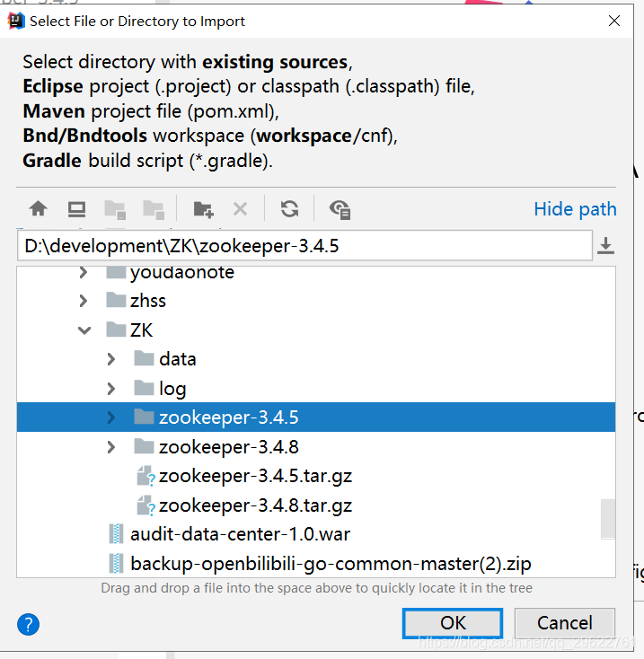Select the module directory toolbar icon

[x=154, y=209]
